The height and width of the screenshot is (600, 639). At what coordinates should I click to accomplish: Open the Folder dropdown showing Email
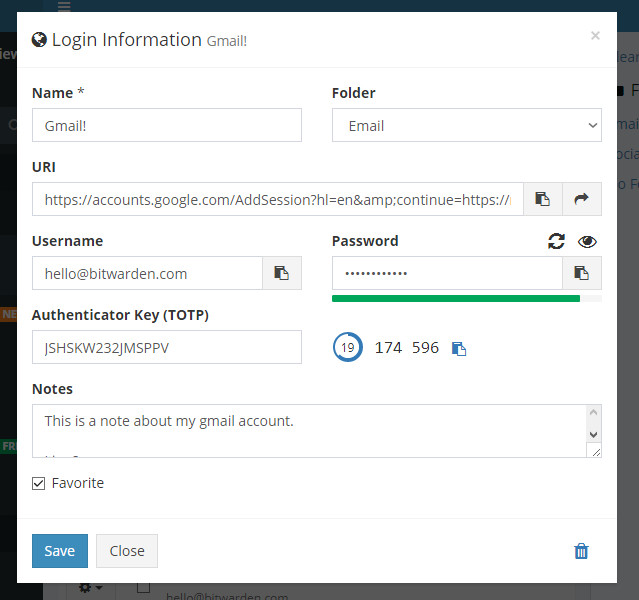[466, 125]
